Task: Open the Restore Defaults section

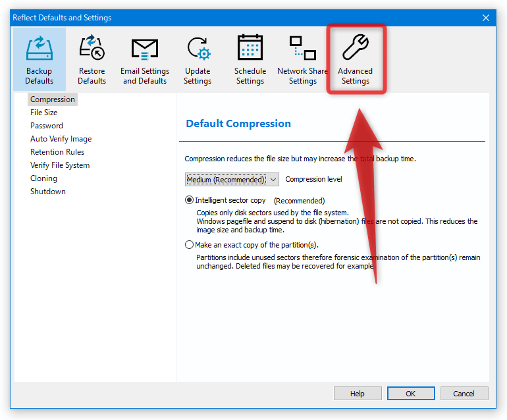Action: pos(92,59)
